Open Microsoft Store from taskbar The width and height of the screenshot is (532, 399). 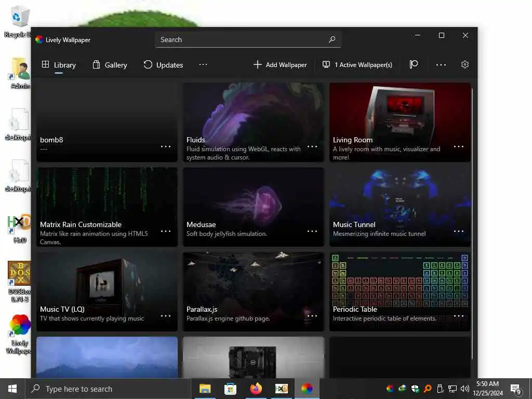tap(230, 389)
